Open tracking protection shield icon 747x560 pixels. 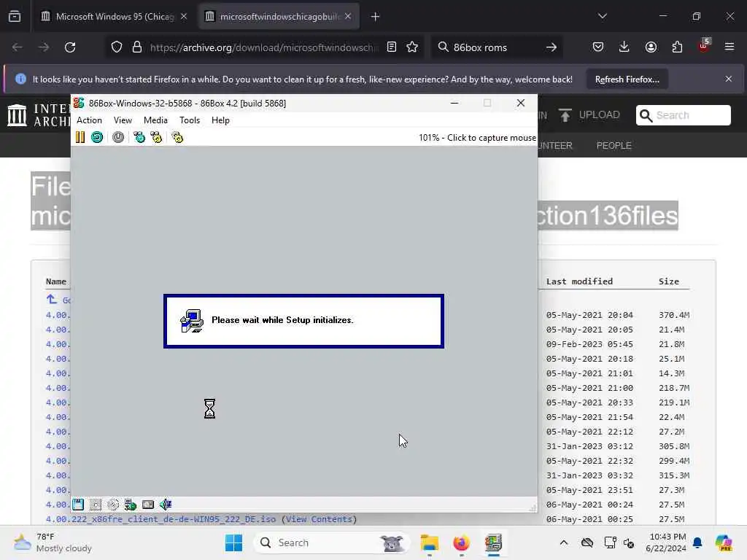117,47
